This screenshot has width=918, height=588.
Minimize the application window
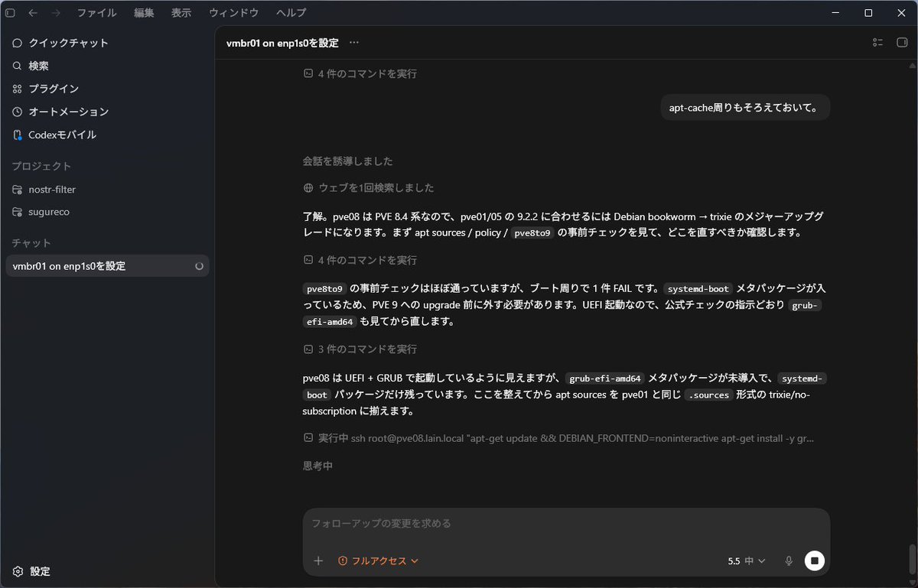[834, 13]
